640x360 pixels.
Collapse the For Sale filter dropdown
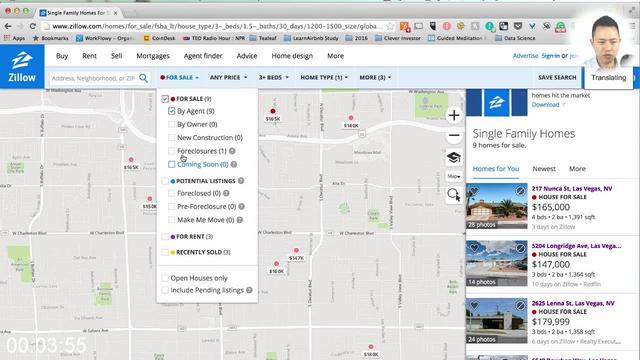tap(179, 78)
